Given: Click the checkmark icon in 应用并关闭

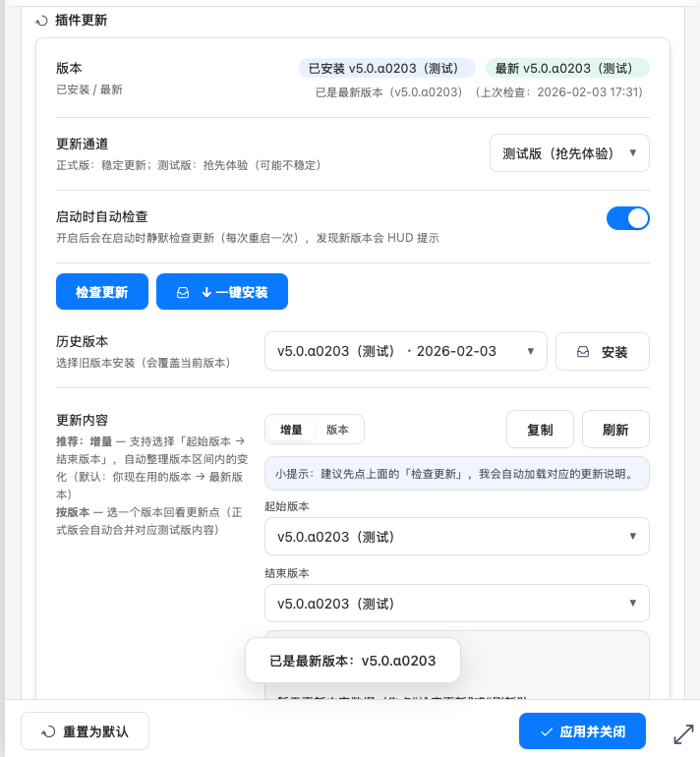Looking at the screenshot, I should pyautogui.click(x=546, y=731).
